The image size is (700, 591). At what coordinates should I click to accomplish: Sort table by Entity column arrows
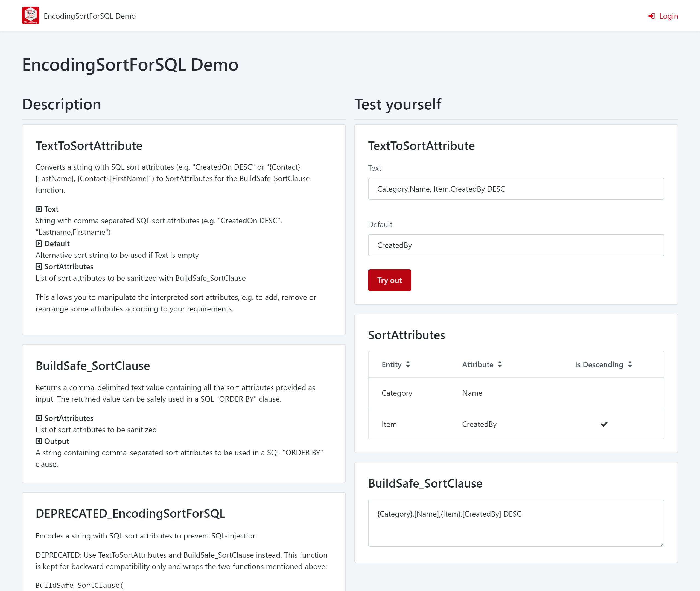coord(408,364)
